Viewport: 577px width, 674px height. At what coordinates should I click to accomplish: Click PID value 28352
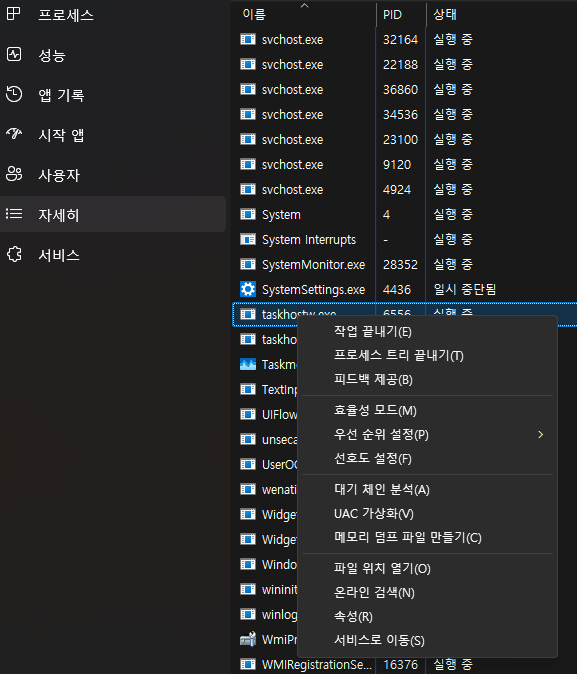[400, 264]
